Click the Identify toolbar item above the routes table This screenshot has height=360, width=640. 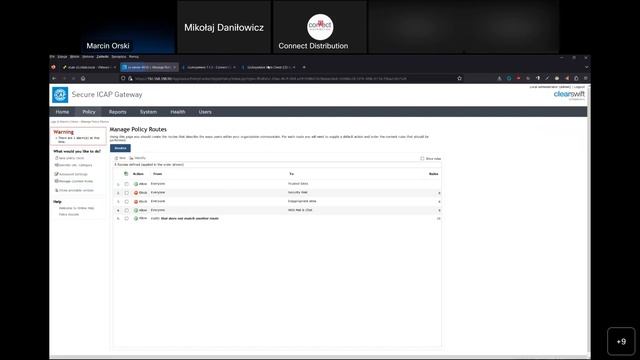tap(138, 158)
